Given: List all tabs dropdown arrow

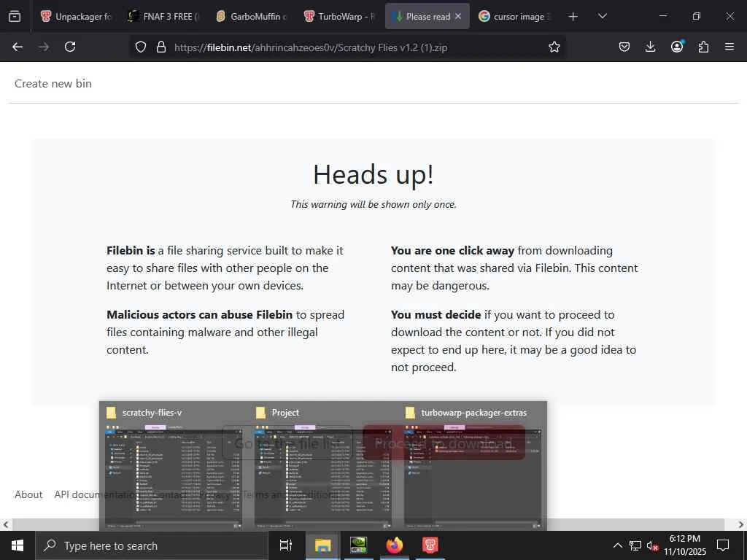Looking at the screenshot, I should point(602,16).
